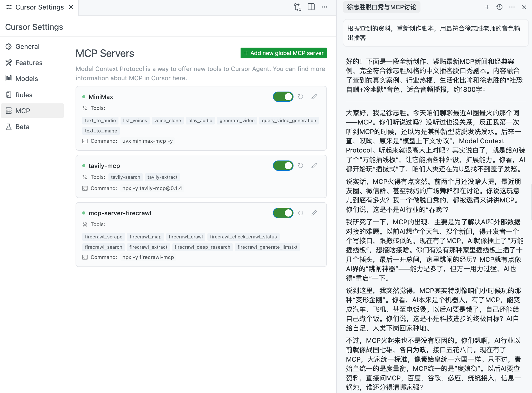Turn off tavily-mcp server switch

click(283, 166)
